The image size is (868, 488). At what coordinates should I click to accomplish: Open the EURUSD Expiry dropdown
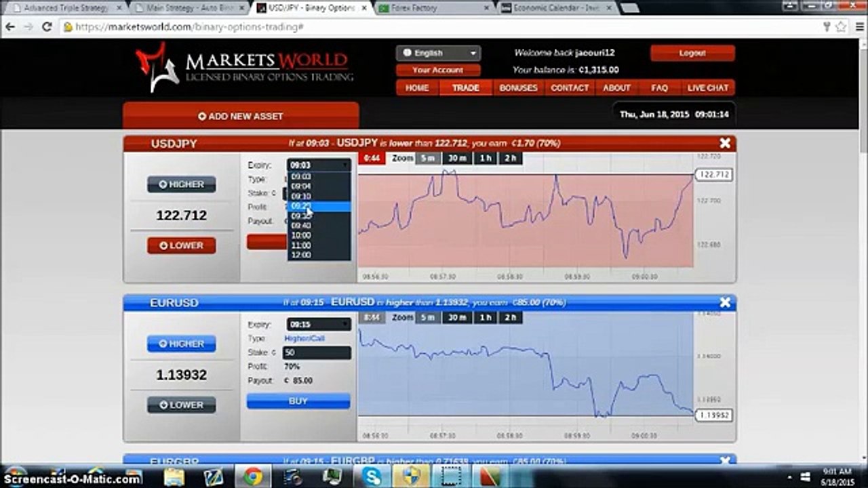point(319,324)
